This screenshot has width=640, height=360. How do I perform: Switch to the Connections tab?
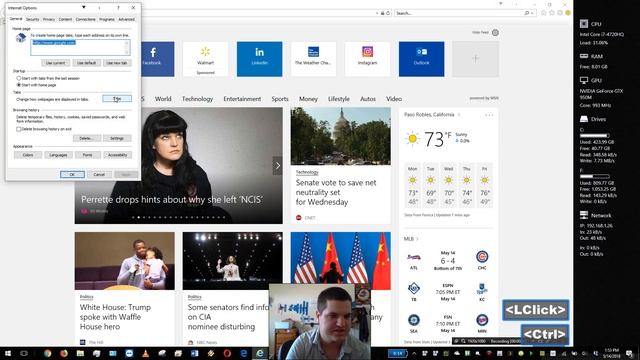(x=86, y=19)
